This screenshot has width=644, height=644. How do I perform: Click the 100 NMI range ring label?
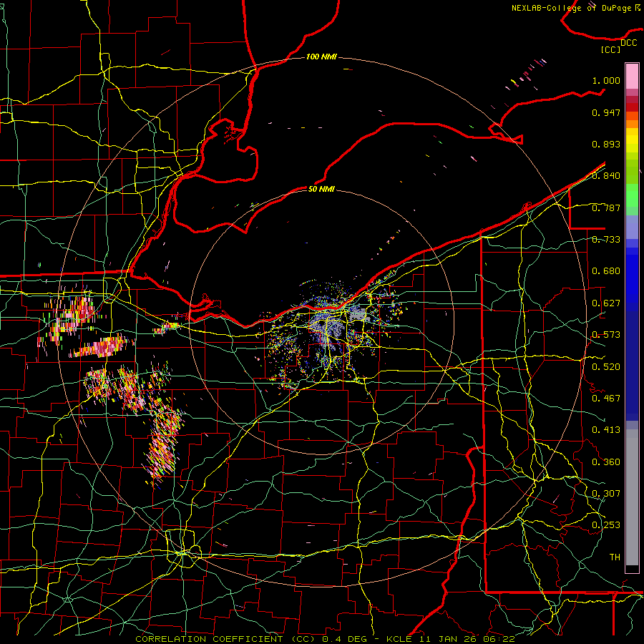coord(321,57)
